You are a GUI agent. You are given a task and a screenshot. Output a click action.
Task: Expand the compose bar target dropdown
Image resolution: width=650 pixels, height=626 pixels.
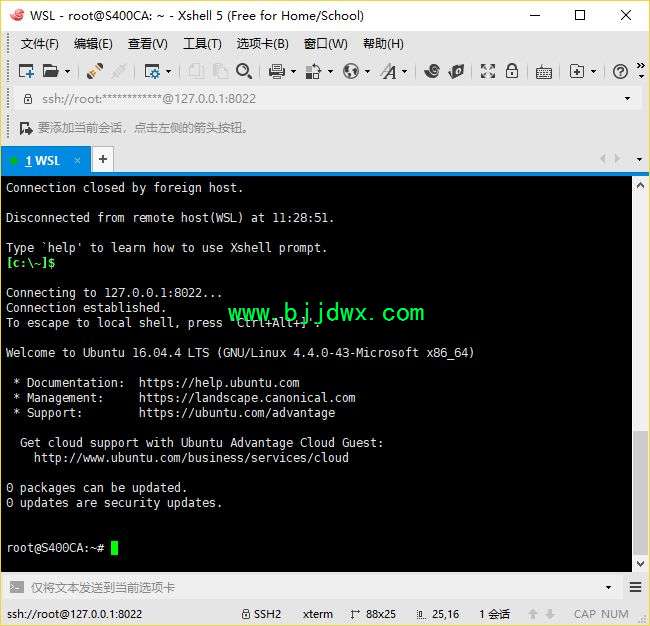point(609,587)
